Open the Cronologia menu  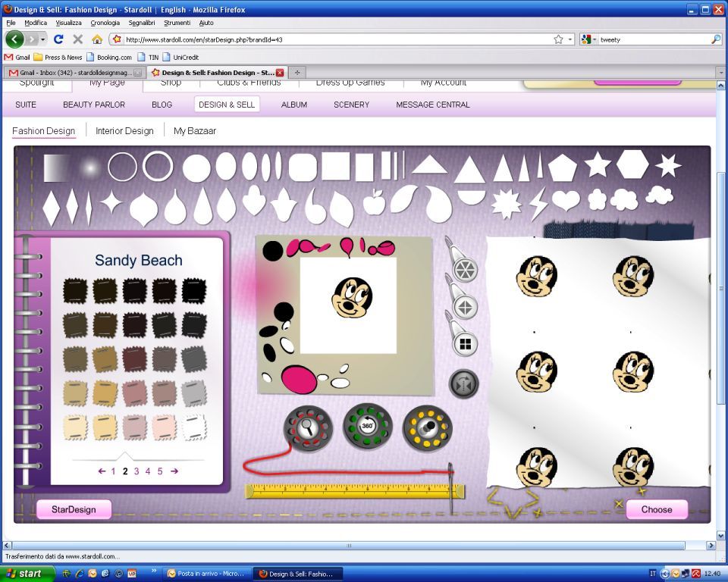click(x=105, y=22)
